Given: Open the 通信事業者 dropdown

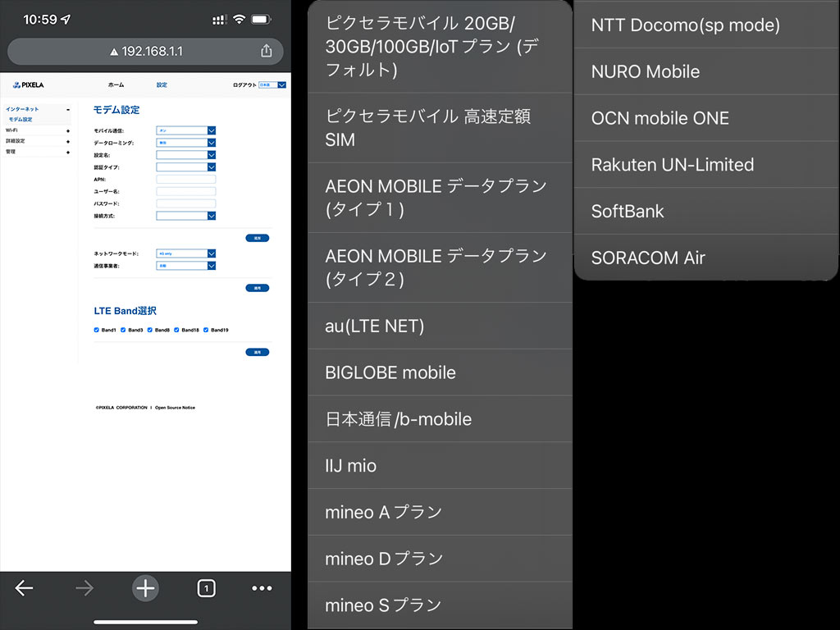Looking at the screenshot, I should tap(186, 266).
